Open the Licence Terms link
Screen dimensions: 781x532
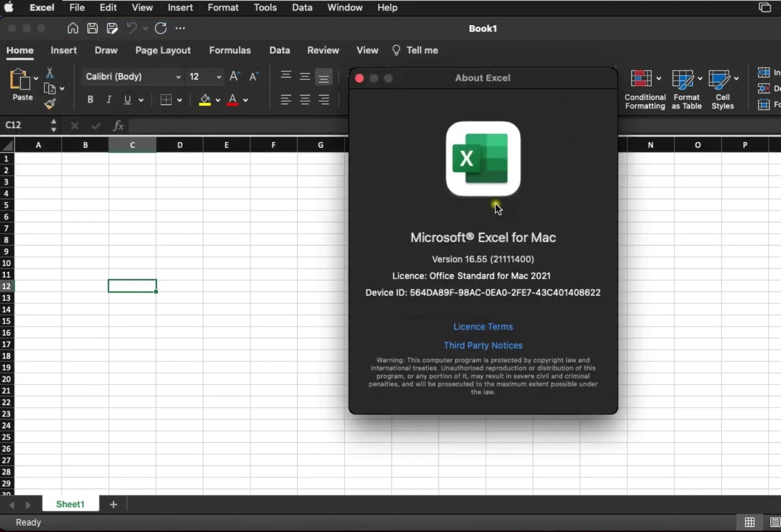tap(483, 327)
